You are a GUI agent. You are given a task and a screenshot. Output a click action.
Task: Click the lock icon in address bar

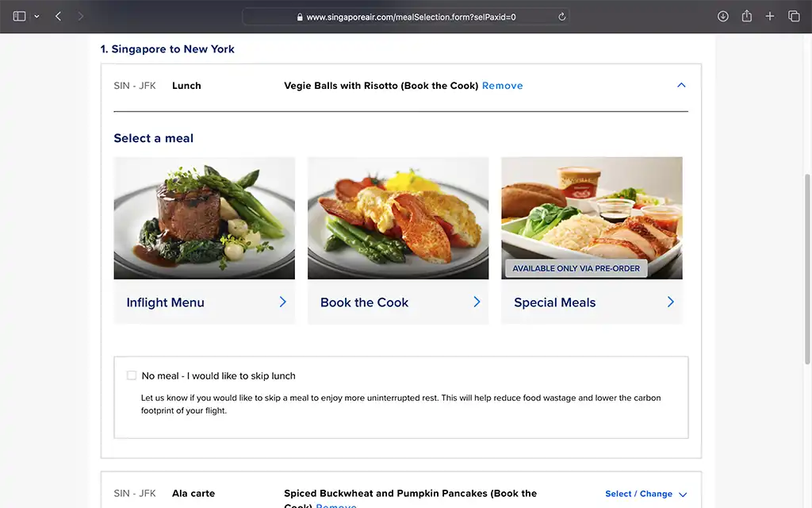[299, 17]
